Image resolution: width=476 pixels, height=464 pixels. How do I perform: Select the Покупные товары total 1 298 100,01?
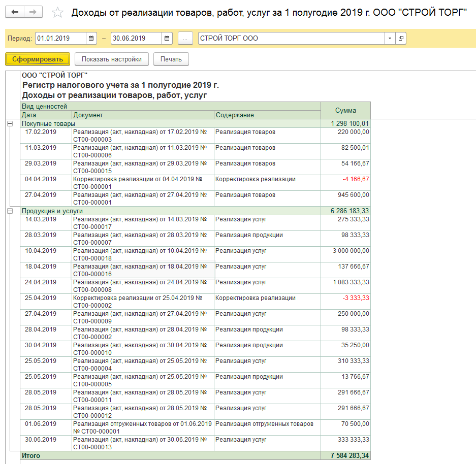pos(345,123)
